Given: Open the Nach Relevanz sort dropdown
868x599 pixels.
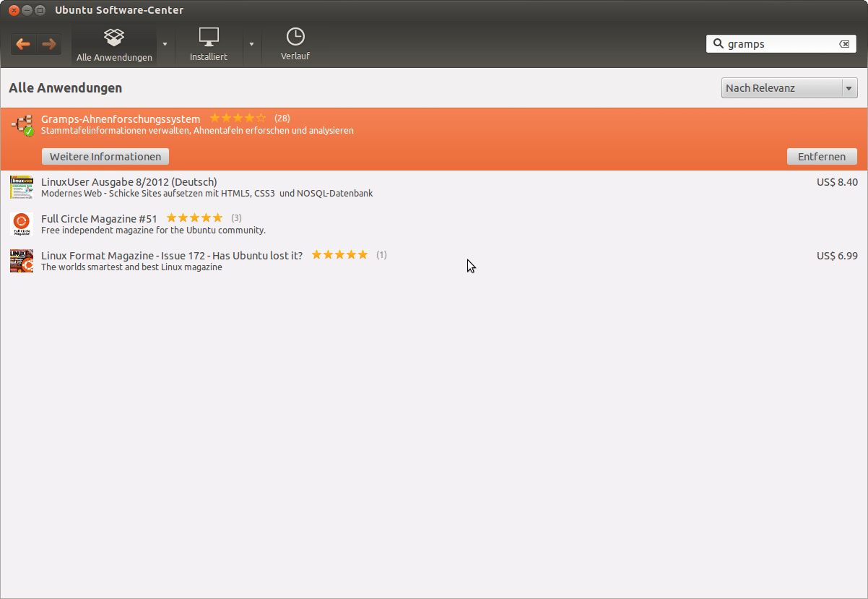Looking at the screenshot, I should point(789,88).
